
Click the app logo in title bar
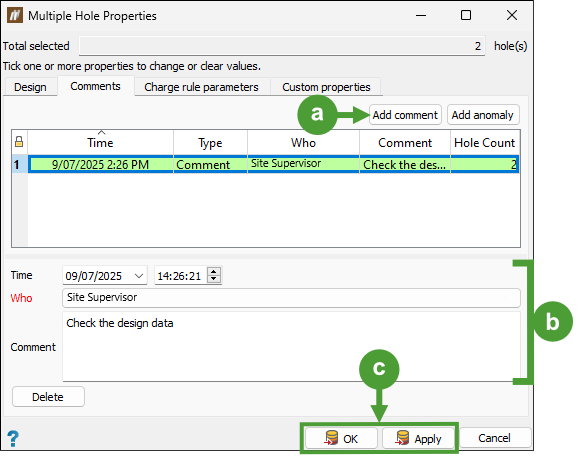15,16
